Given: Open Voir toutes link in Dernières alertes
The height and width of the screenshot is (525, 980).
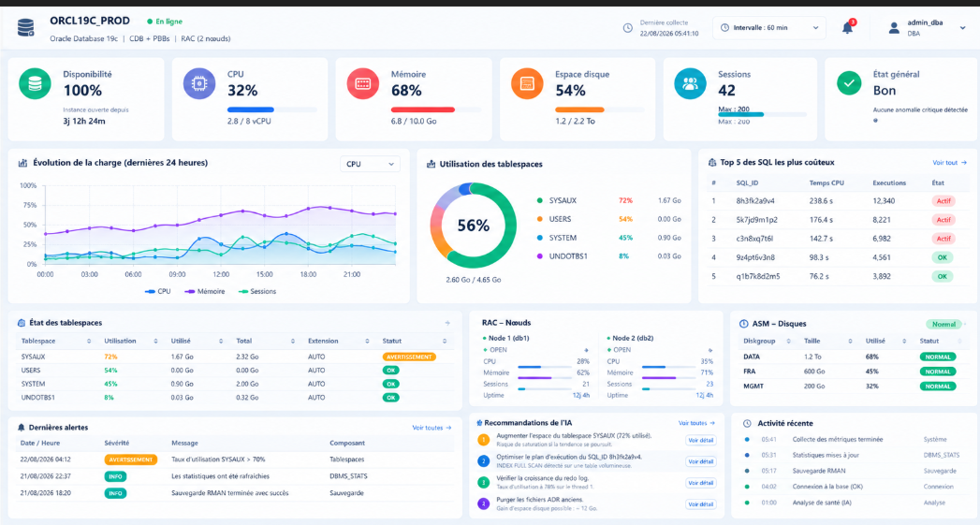Looking at the screenshot, I should click(431, 428).
